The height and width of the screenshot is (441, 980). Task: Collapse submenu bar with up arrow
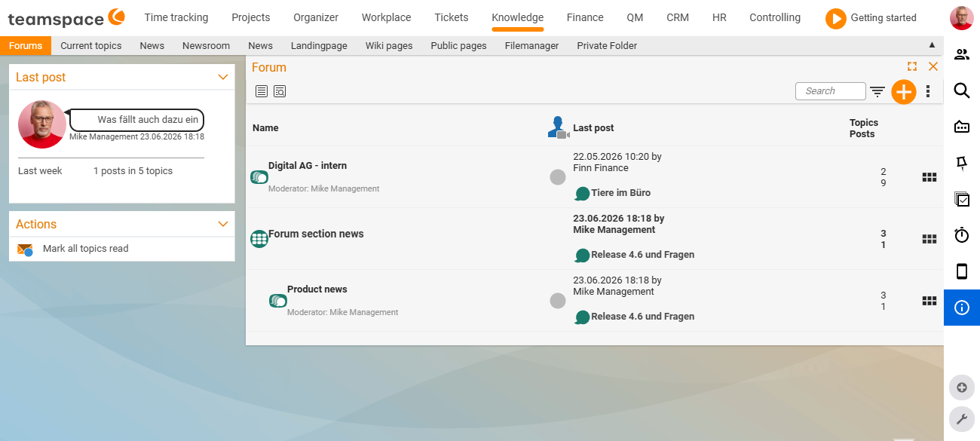pyautogui.click(x=932, y=45)
